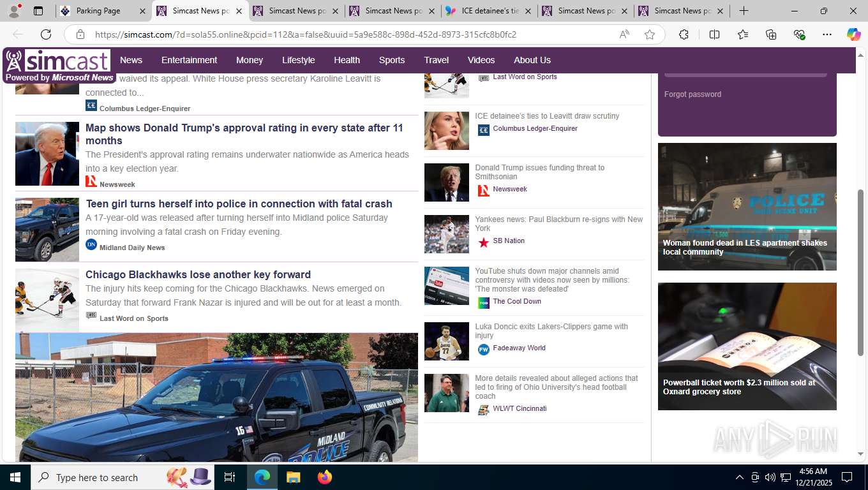Open the Copilot sidebar icon

pos(853,34)
